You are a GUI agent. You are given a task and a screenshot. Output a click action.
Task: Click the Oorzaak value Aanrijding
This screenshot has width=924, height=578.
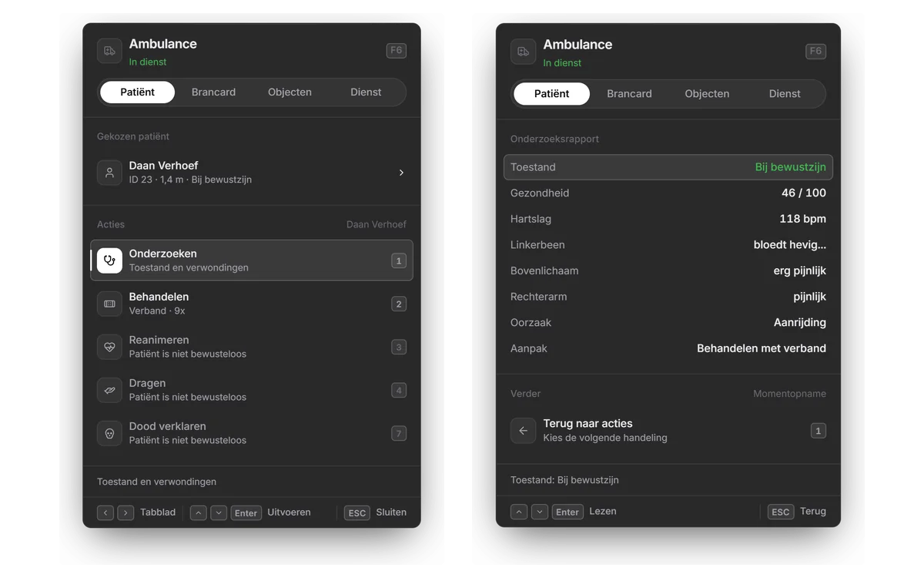(799, 322)
